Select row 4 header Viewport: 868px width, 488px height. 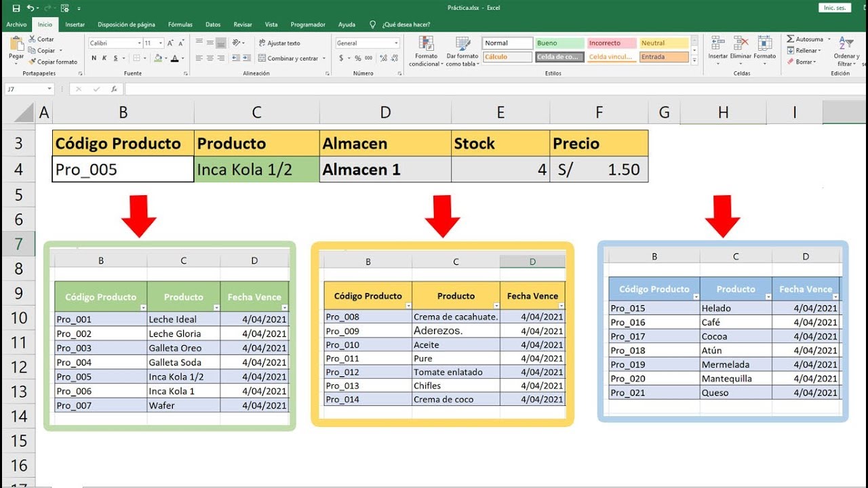coord(18,169)
